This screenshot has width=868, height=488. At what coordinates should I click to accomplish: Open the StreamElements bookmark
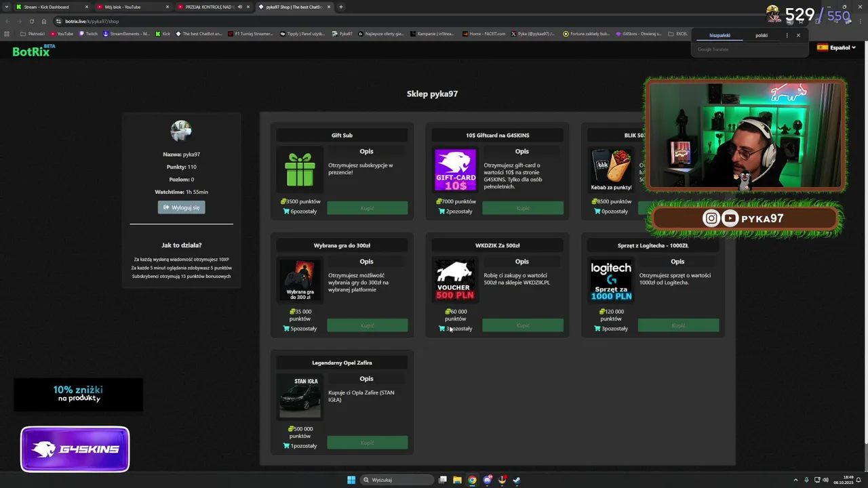127,34
